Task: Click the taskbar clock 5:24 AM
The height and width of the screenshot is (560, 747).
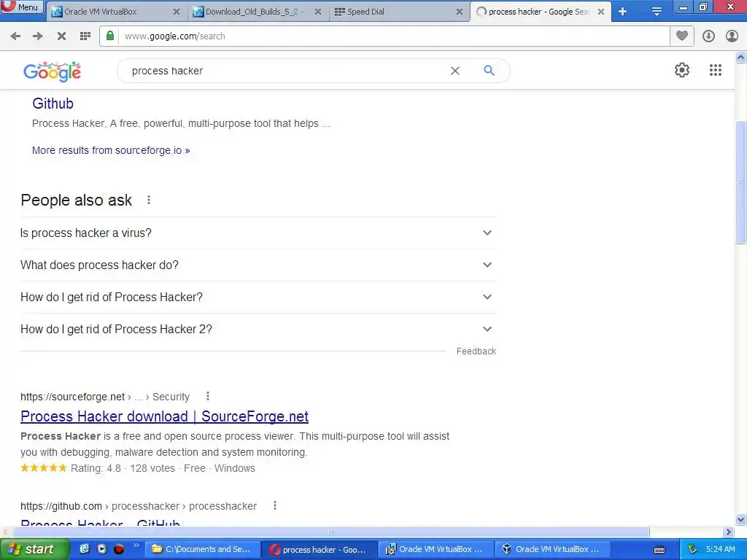Action: coord(720,550)
